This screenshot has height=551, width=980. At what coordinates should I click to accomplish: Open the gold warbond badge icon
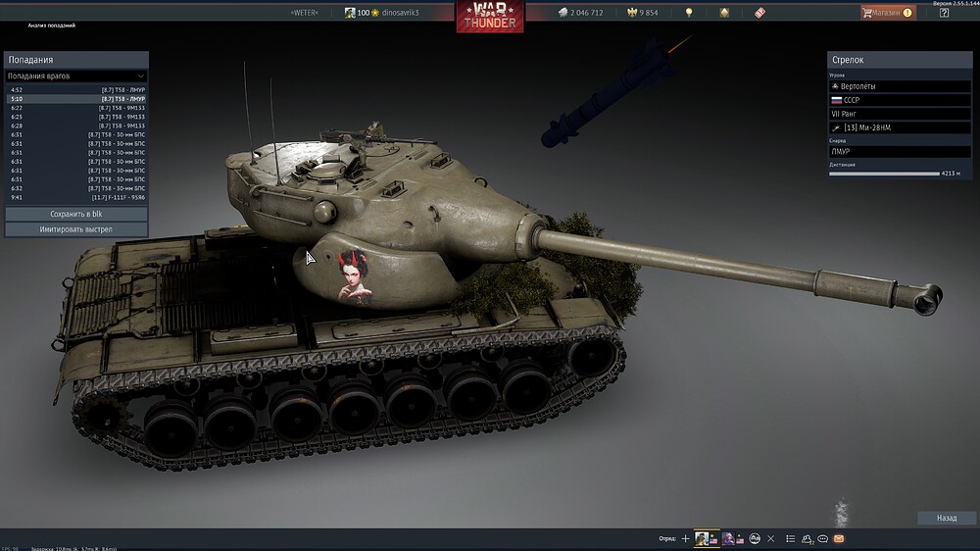[x=724, y=13]
